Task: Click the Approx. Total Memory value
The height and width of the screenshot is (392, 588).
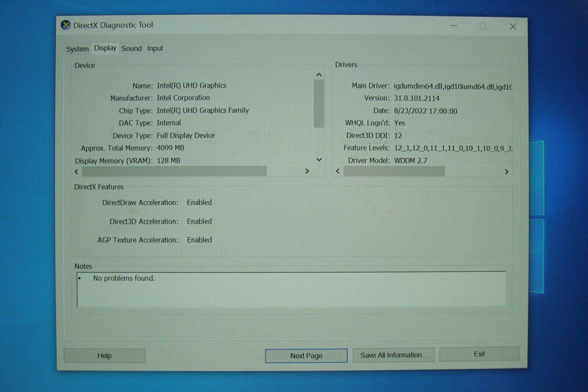Action: [171, 147]
